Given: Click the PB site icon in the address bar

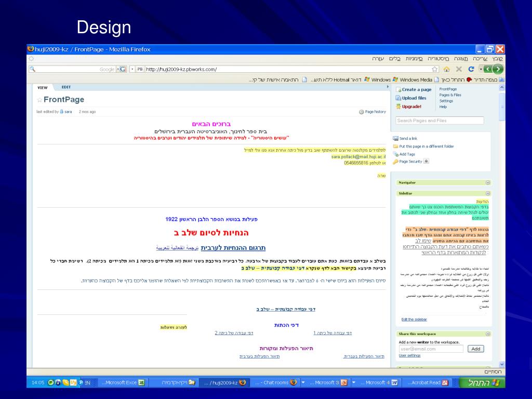Looking at the screenshot, I should [140, 69].
